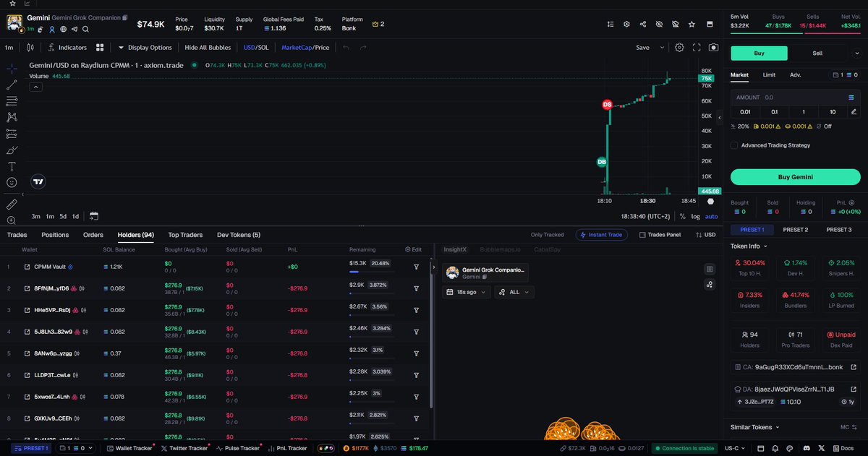Enable Advanced Trading Strategy checkbox

click(734, 145)
